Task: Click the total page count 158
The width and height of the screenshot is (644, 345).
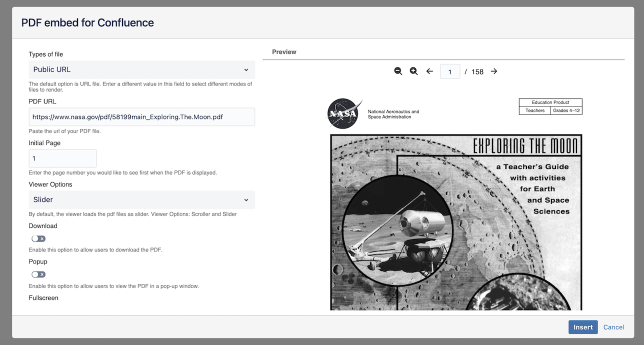Action: click(x=477, y=71)
